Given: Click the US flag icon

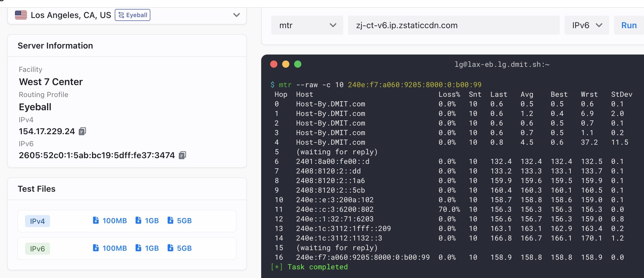Looking at the screenshot, I should pyautogui.click(x=21, y=15).
